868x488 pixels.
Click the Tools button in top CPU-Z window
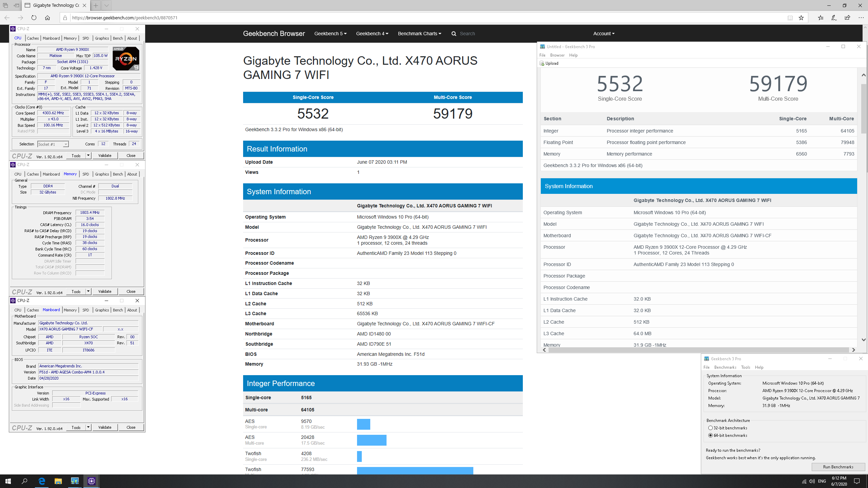[76, 156]
